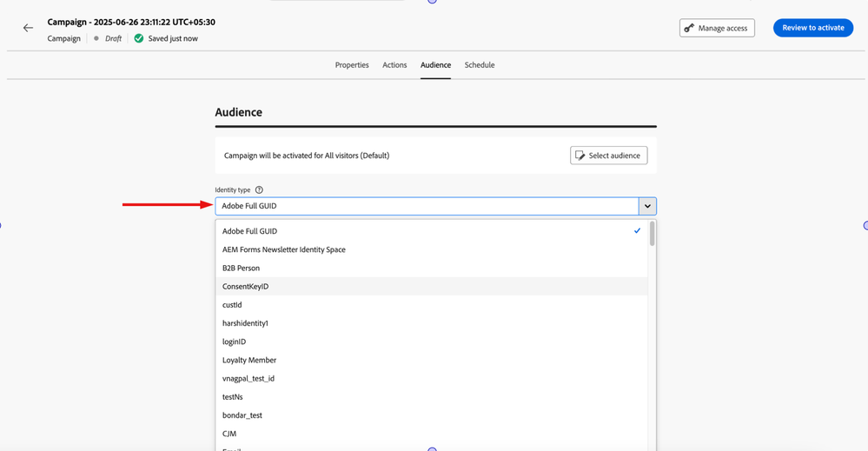
Task: Click the back arrow icon
Action: click(x=28, y=28)
